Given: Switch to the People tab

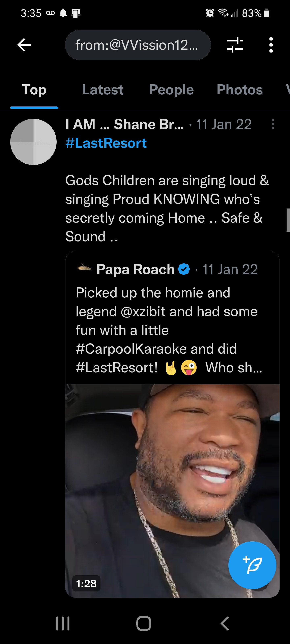Looking at the screenshot, I should tap(171, 90).
